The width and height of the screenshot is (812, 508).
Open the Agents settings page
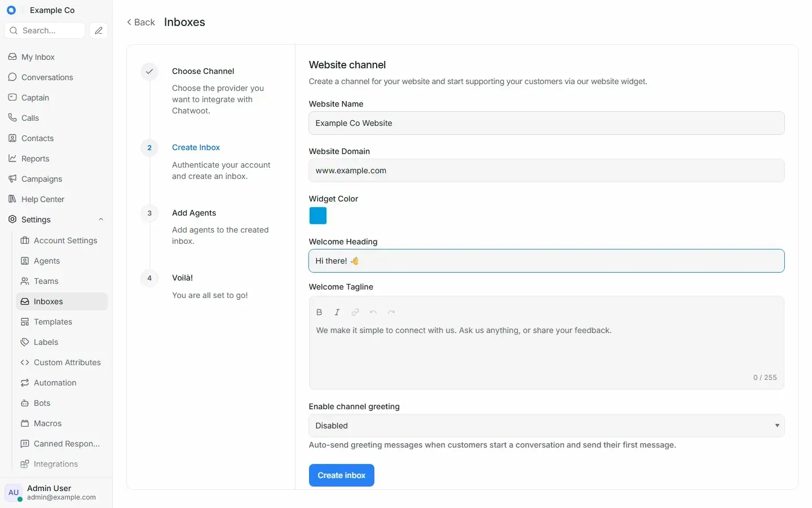(62, 261)
